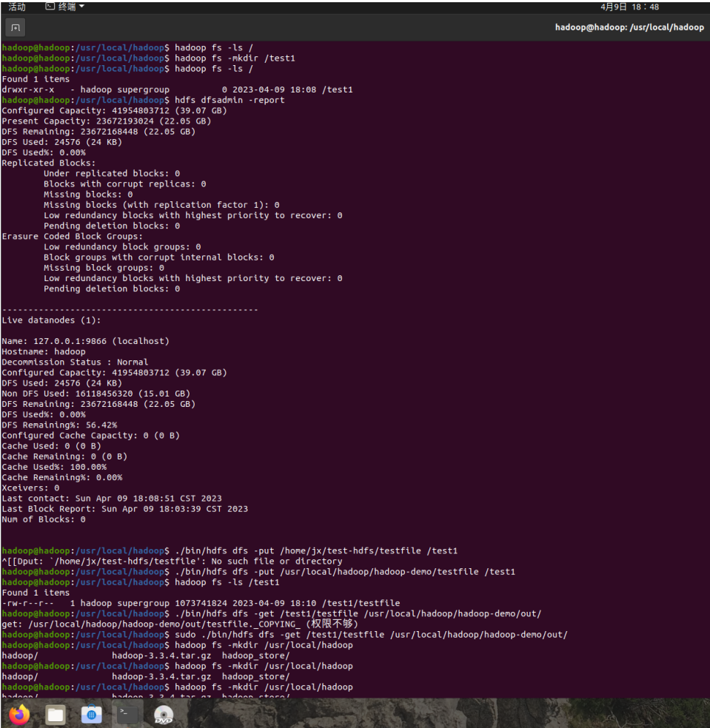Image resolution: width=710 pixels, height=728 pixels.
Task: Click the 'Live datanodes (1):' line
Action: [x=51, y=320]
